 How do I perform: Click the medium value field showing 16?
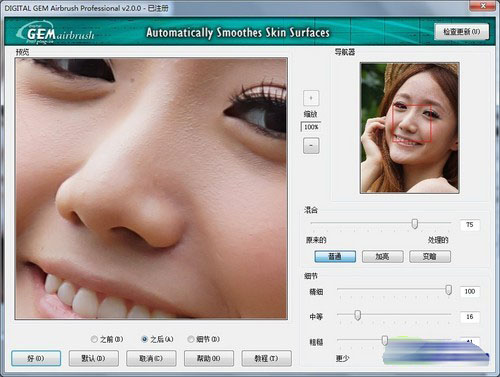point(470,317)
